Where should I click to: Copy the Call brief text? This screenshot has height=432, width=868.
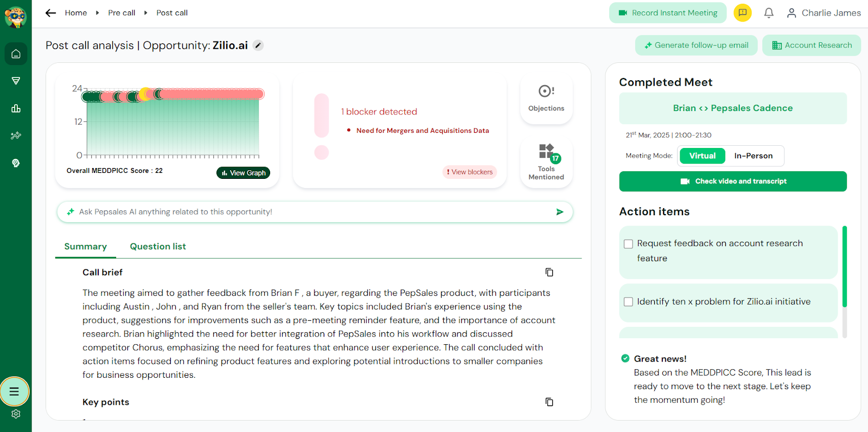549,272
